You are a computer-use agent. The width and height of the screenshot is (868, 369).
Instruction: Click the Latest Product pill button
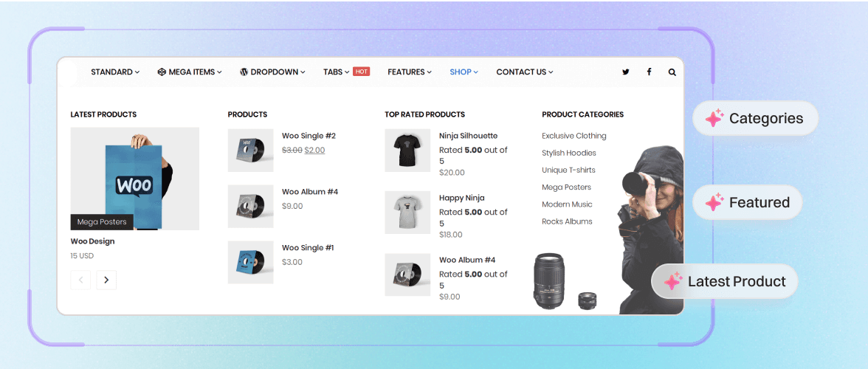click(x=725, y=282)
